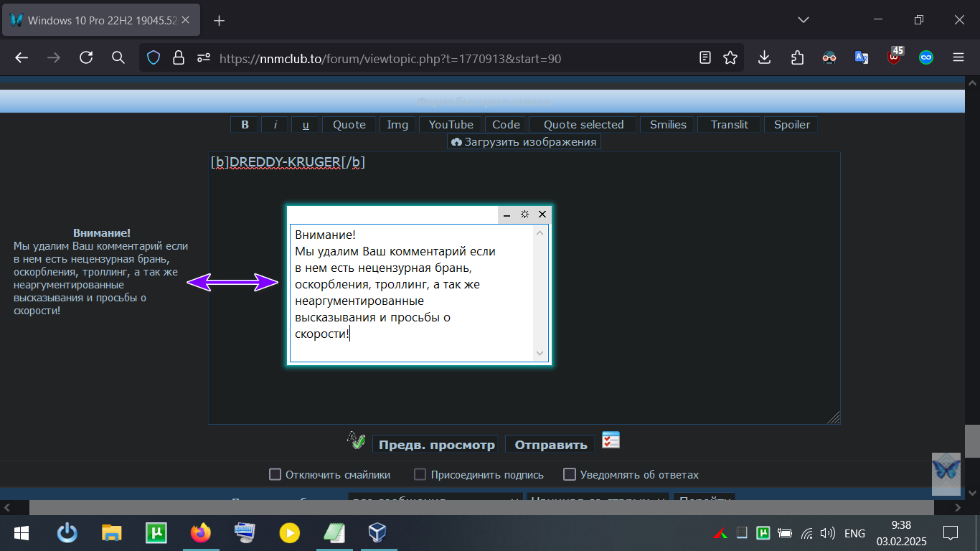Image resolution: width=980 pixels, height=551 pixels.
Task: Insert an Img tag
Action: (x=397, y=125)
